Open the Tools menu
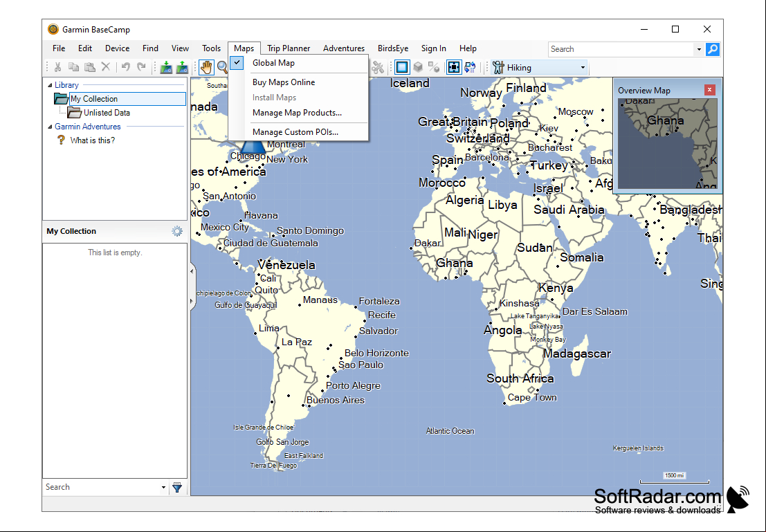The height and width of the screenshot is (532, 766). click(212, 48)
